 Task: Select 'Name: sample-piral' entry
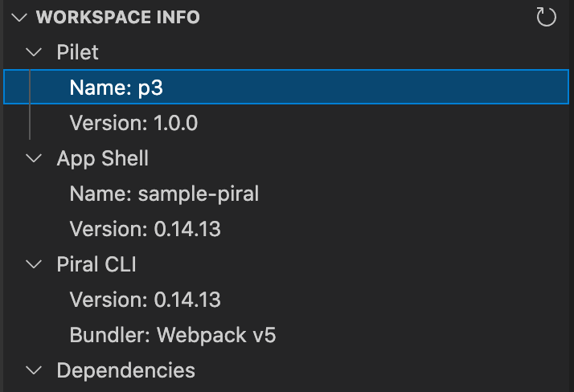coord(286,194)
